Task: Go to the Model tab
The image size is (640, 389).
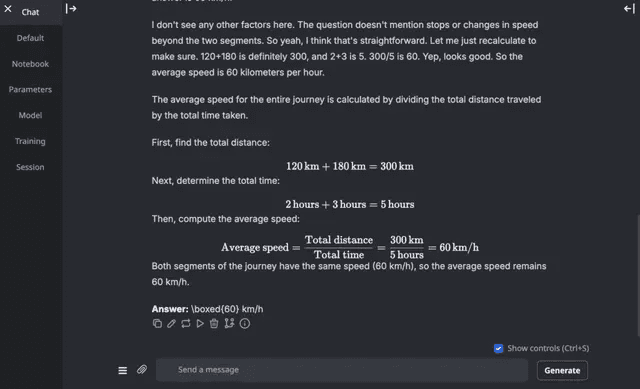Action: (30, 116)
